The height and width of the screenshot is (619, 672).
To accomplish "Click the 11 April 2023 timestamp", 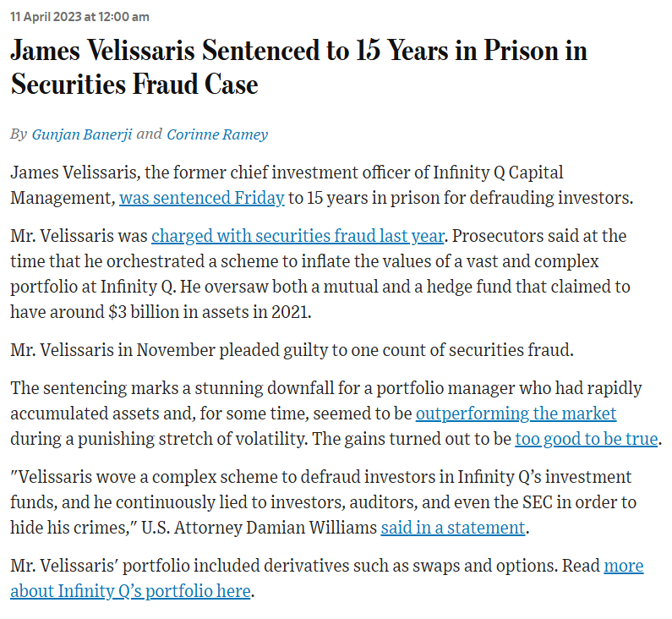I will [79, 17].
